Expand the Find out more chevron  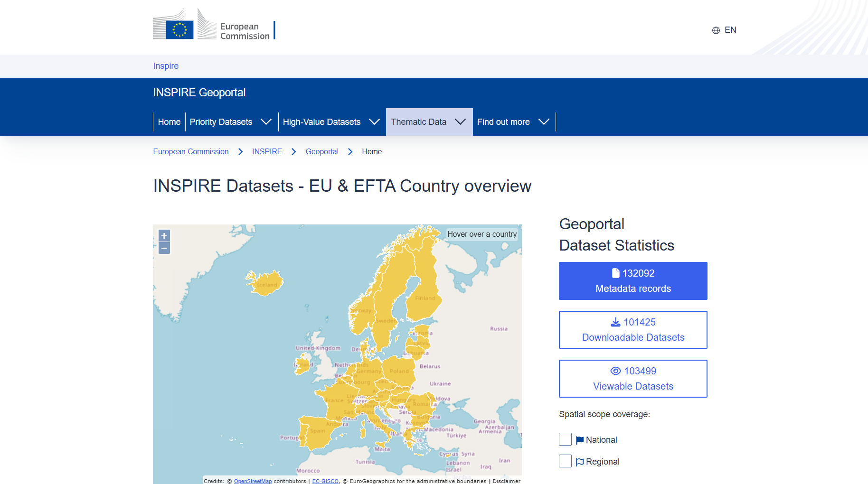pyautogui.click(x=544, y=122)
